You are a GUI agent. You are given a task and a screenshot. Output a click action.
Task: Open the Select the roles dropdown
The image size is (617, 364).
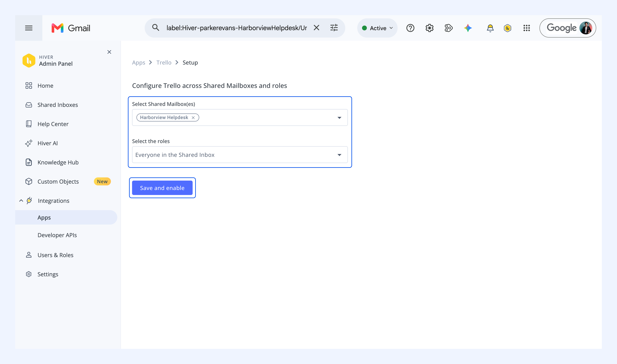coord(240,155)
